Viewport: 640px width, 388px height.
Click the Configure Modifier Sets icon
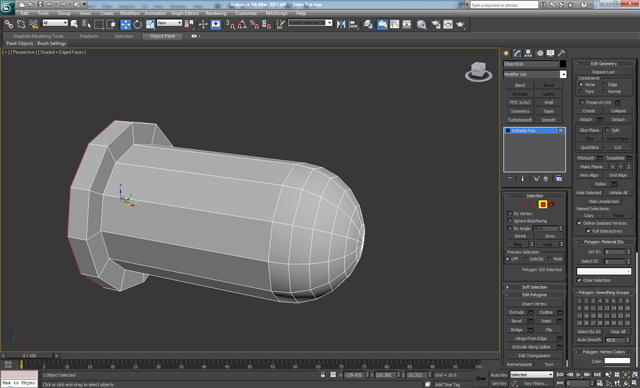tap(559, 179)
